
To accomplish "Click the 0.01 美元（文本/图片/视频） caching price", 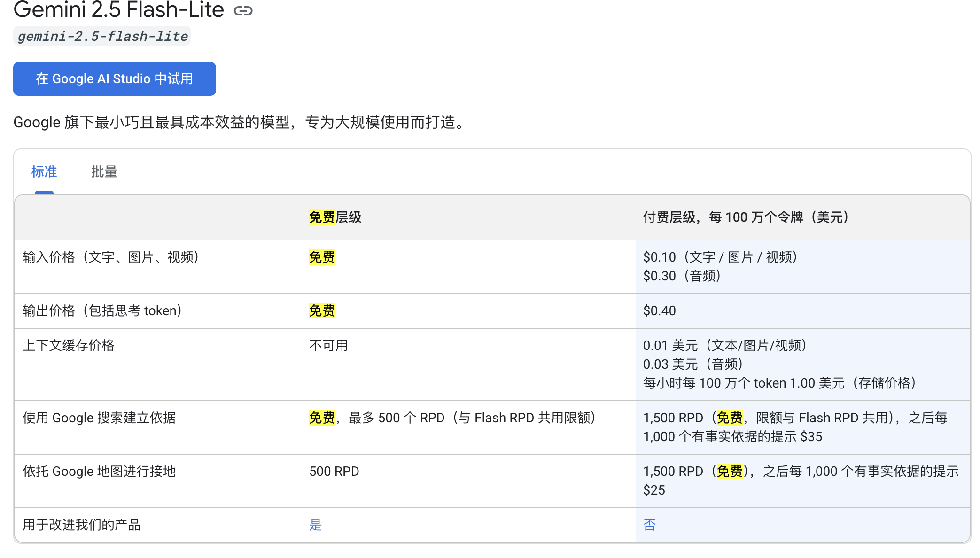I will (725, 346).
